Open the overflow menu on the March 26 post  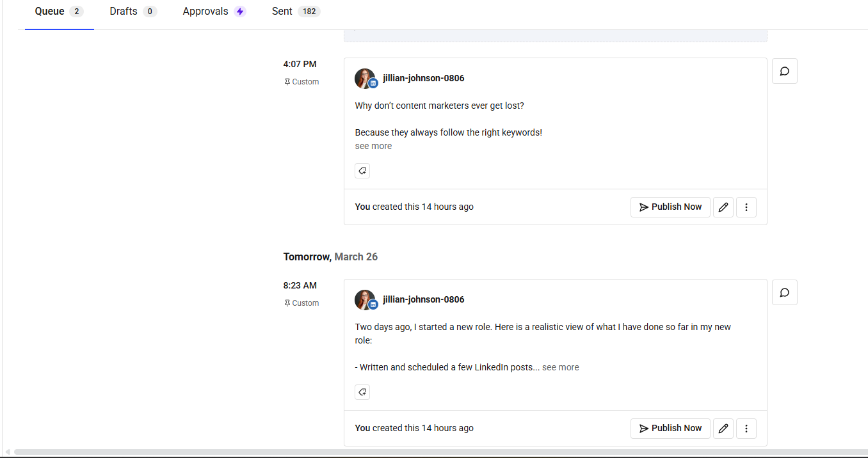point(746,428)
